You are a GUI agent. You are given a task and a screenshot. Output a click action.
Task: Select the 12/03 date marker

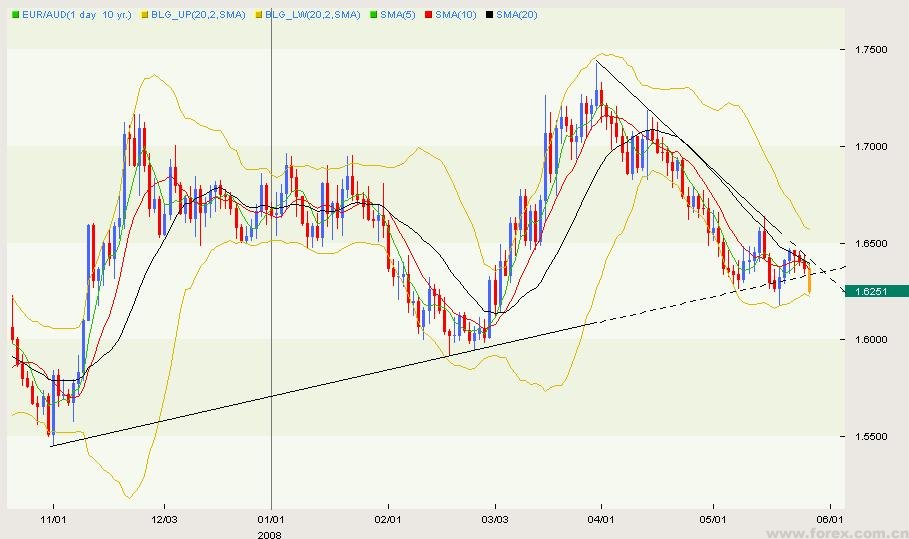(x=164, y=520)
